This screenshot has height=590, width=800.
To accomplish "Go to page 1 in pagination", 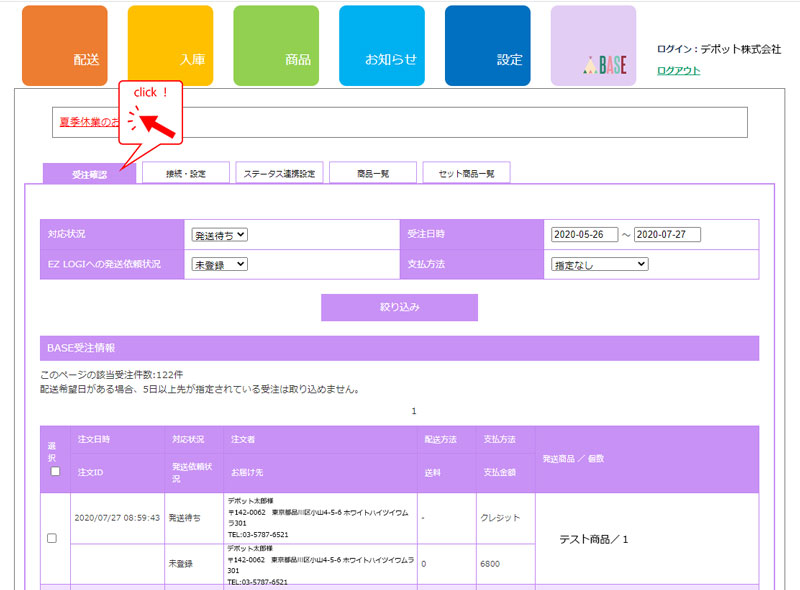I will (x=414, y=411).
